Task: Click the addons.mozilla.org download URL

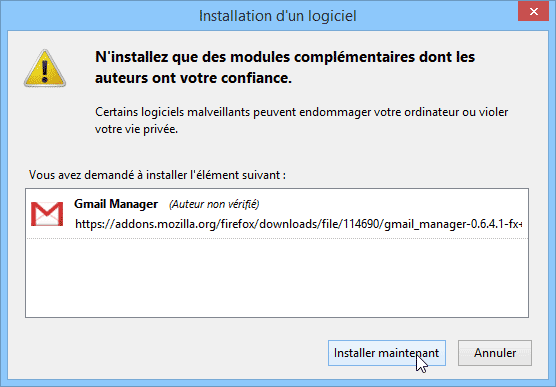Action: pos(299,224)
